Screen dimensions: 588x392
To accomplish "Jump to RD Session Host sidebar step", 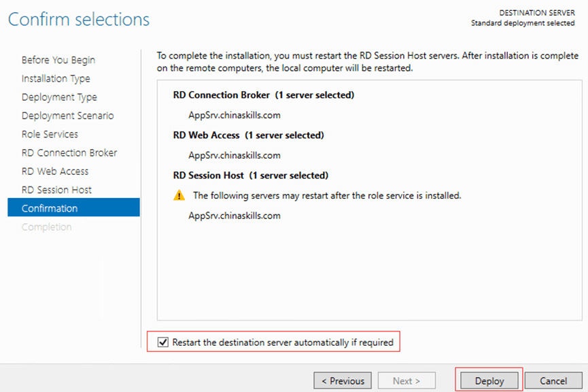I will [56, 190].
